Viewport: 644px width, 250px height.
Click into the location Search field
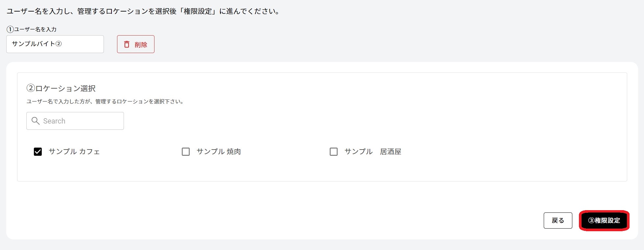[x=82, y=121]
